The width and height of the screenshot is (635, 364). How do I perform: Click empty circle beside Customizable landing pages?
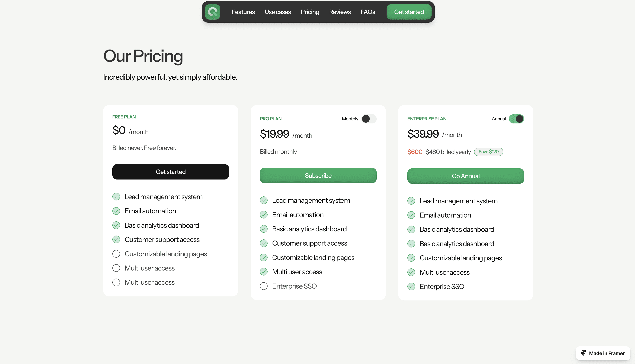(x=116, y=254)
